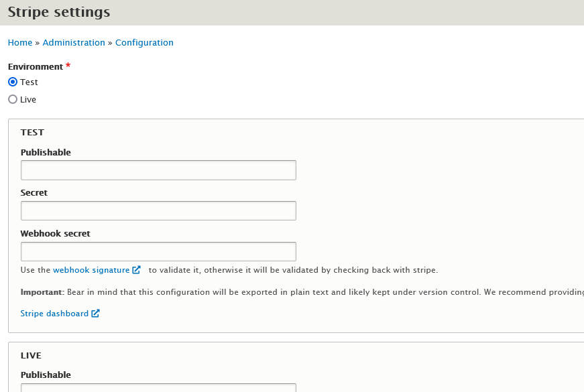
Task: Focus the TEST Publishable key field
Action: pyautogui.click(x=158, y=170)
